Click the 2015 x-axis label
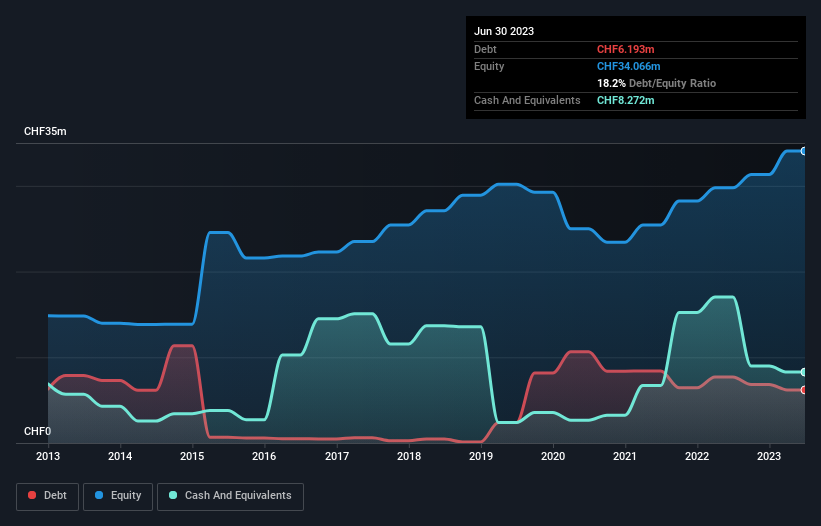The height and width of the screenshot is (526, 821). 192,456
